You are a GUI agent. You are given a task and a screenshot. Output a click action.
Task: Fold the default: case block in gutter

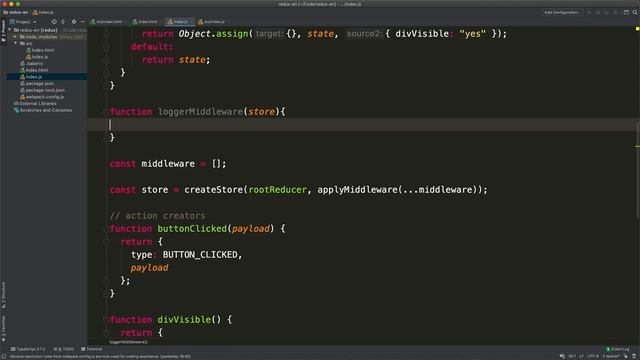tap(107, 47)
